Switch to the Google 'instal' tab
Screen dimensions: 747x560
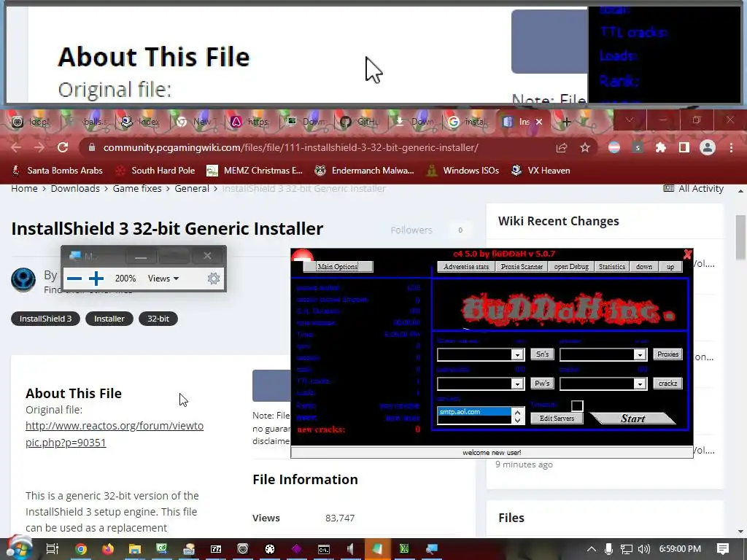pyautogui.click(x=468, y=122)
